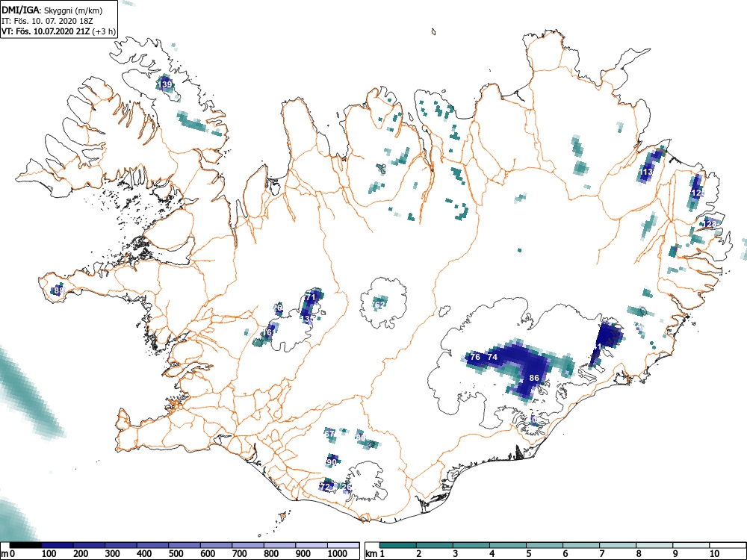Click the 900 label in the metre legend

tap(303, 554)
